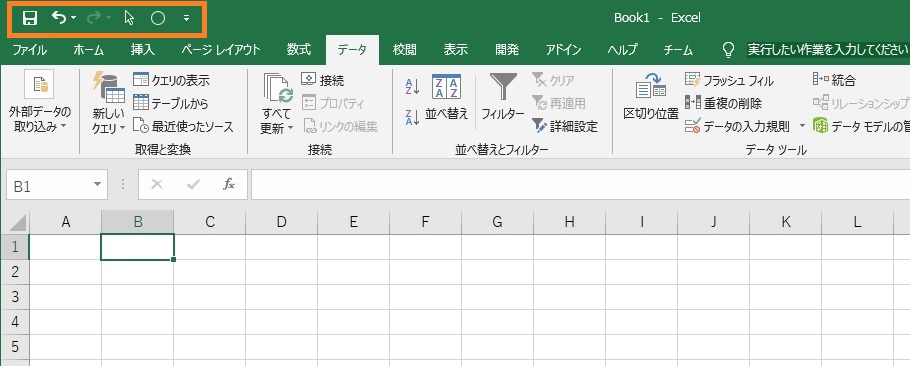
Task: Expand the Name Box dropdown arrow
Action: coord(97,185)
